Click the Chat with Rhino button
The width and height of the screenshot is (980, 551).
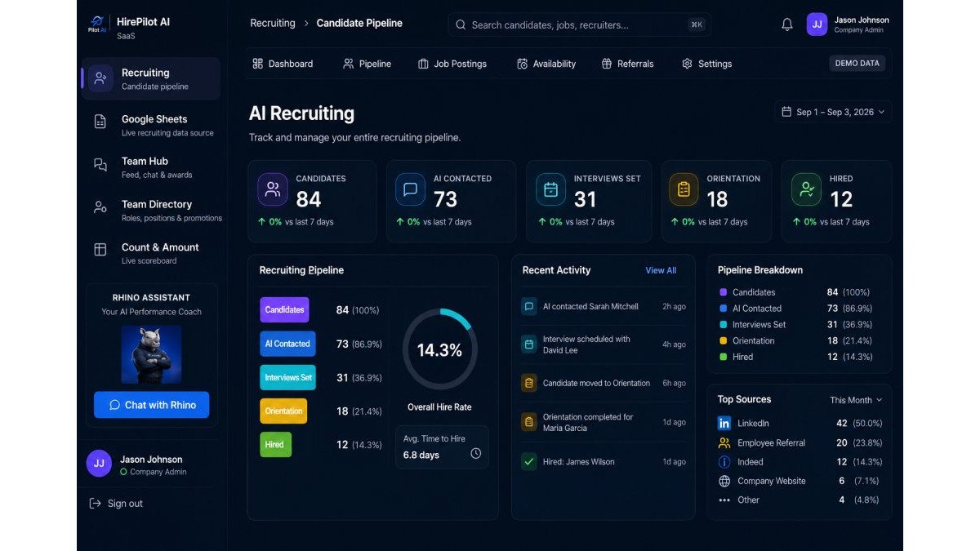[151, 405]
